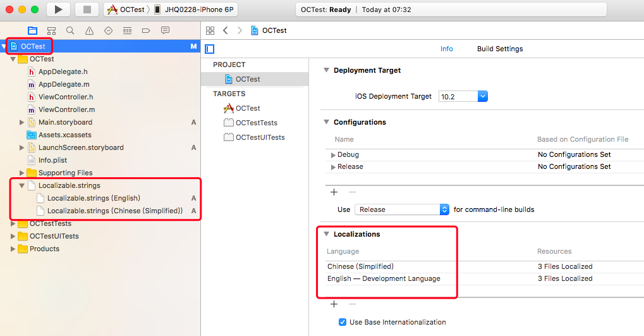Open the Report navigator speech bubble icon
Viewport: 644px width, 336px height.
click(x=165, y=30)
